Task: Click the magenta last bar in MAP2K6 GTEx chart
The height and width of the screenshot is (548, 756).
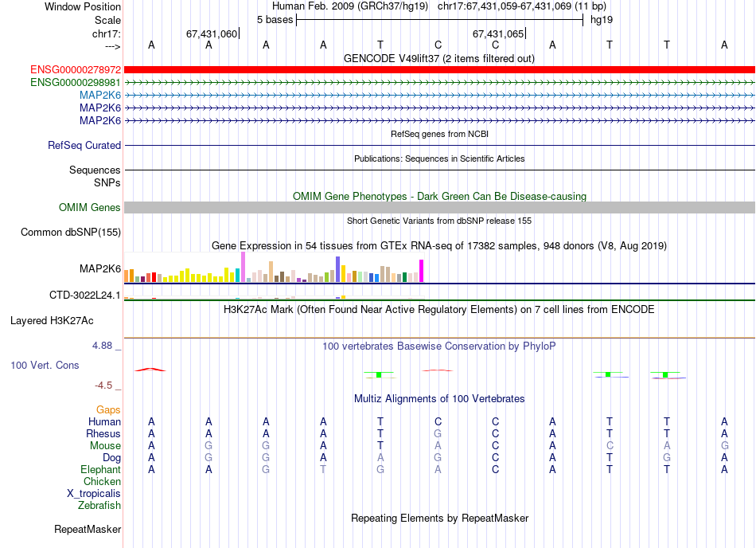Action: (422, 271)
